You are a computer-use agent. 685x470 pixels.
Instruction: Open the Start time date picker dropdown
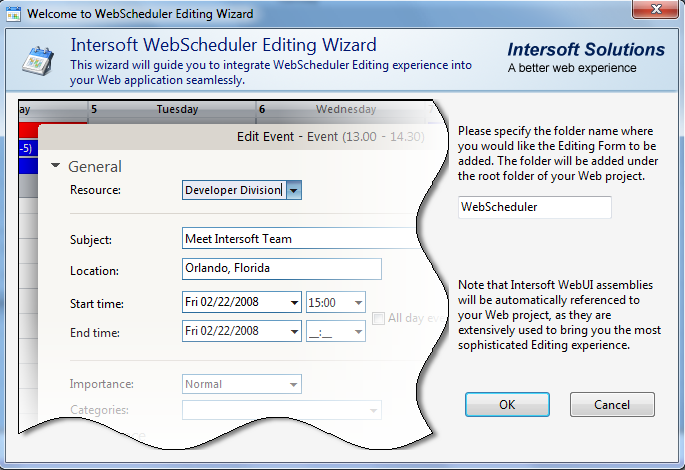292,302
